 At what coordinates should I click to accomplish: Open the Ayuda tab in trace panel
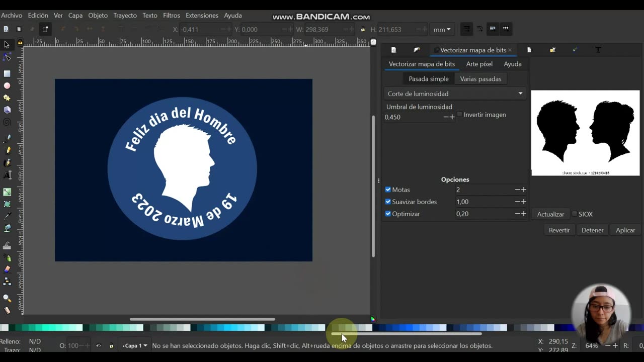point(513,64)
